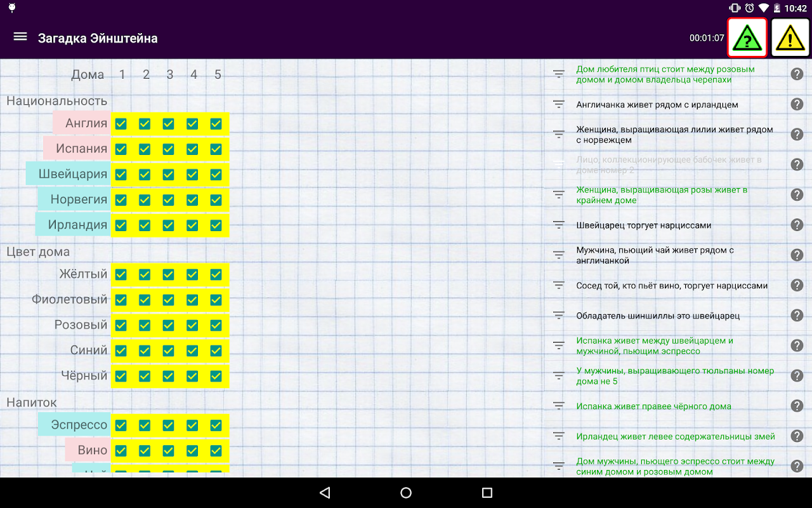The image size is (812, 508).
Task: Uncheck Испания for house 3
Action: coord(168,149)
